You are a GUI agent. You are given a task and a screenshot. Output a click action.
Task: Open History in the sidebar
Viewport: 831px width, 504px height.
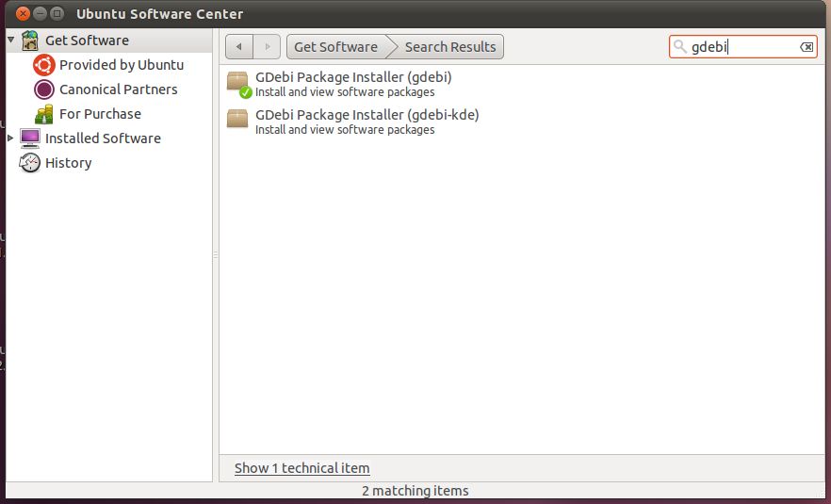(69, 163)
